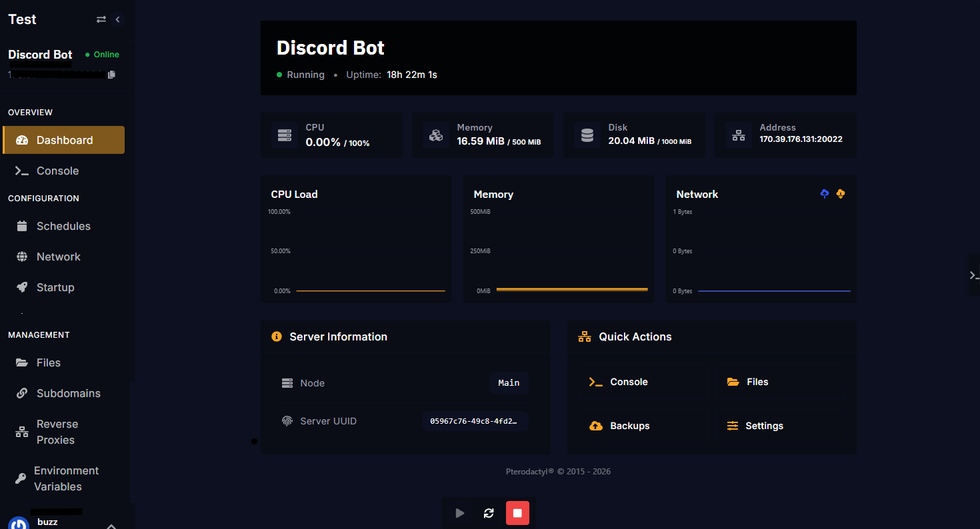Stop the server with red stop button
980x529 pixels.
(517, 513)
